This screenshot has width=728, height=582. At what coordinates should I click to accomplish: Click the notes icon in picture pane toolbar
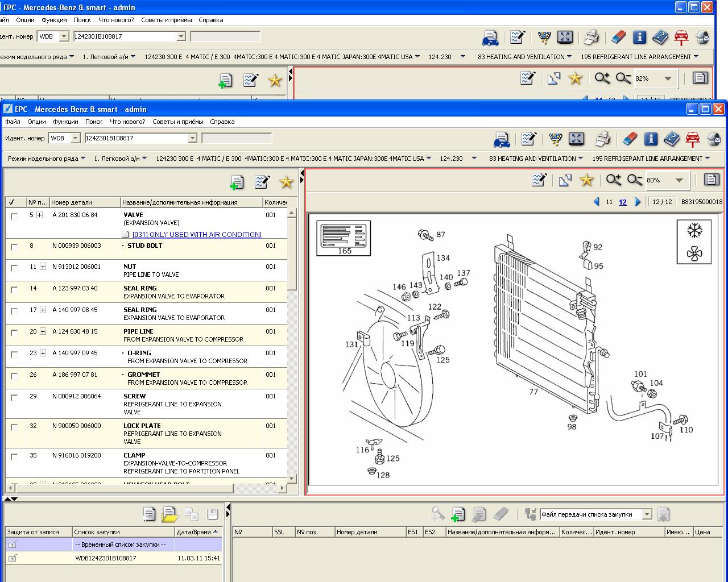coord(539,180)
